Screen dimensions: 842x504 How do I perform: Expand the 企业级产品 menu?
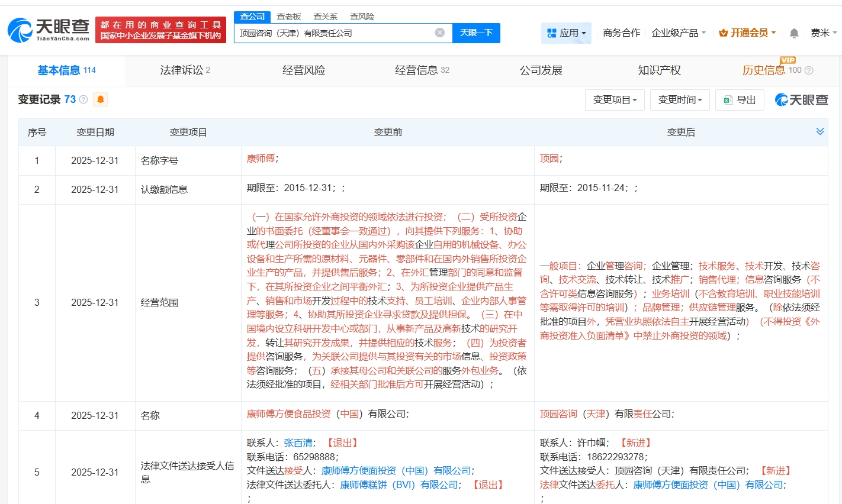[x=679, y=33]
